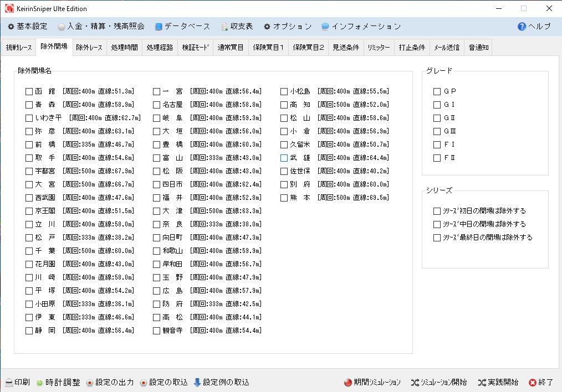Check the 川崎 venue checkbox
Viewport: 562px width, 392px height.
29,277
